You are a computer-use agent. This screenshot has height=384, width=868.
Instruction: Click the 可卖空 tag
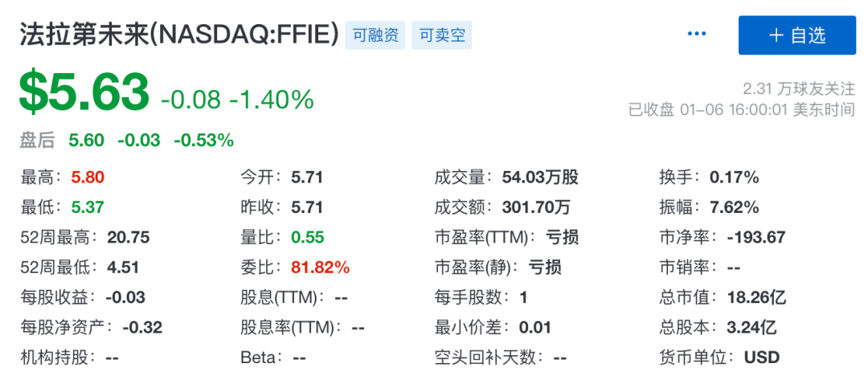point(442,35)
